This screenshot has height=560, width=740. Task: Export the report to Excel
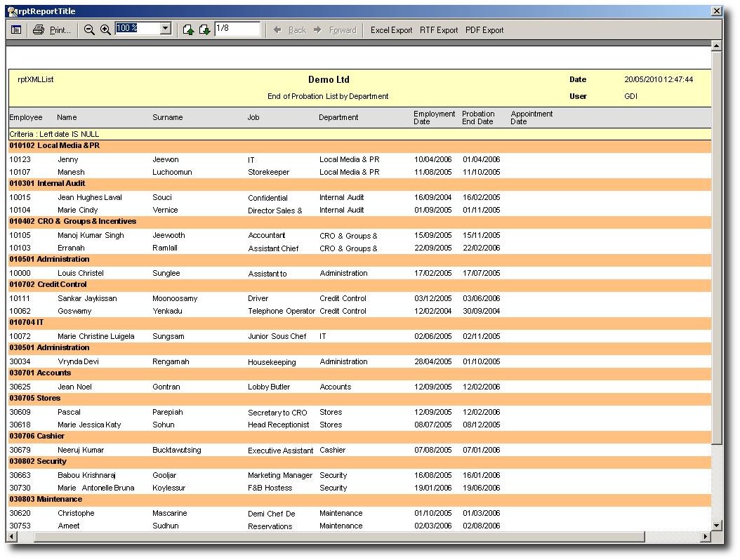tap(391, 30)
